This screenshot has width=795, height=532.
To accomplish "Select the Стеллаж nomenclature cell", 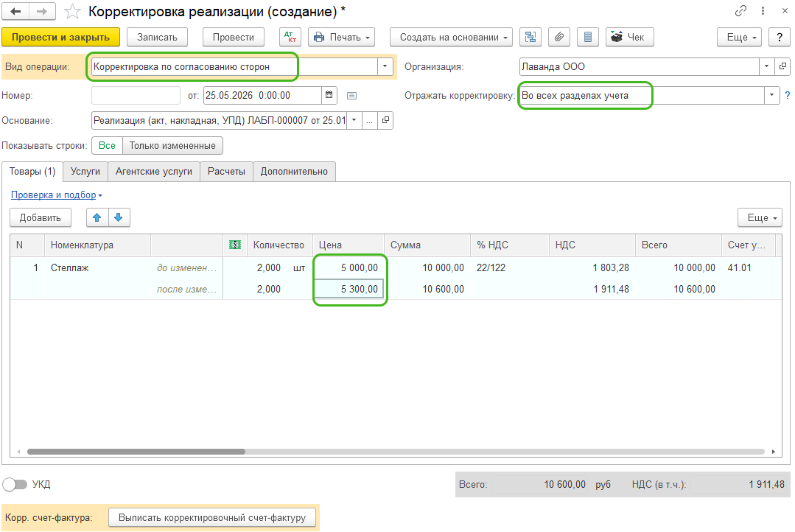I will (x=98, y=267).
